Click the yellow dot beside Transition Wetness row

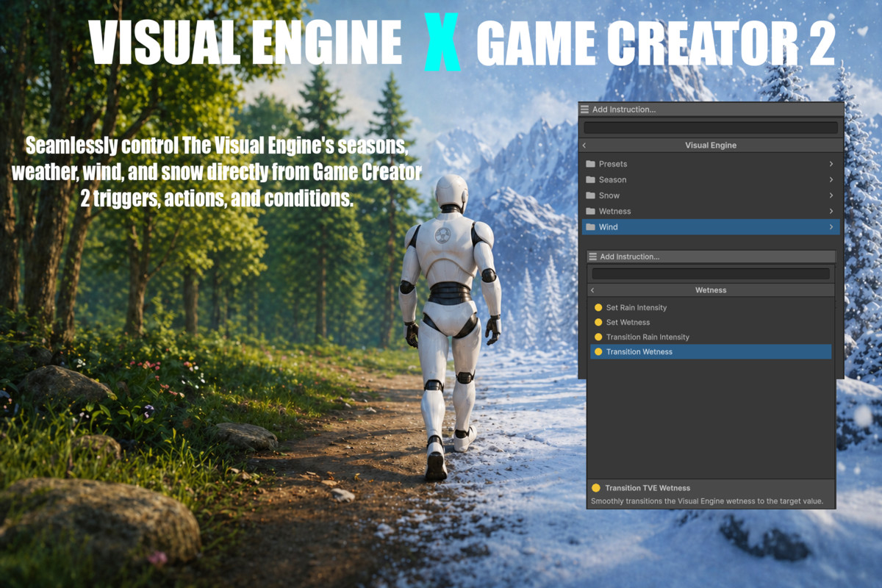(598, 351)
